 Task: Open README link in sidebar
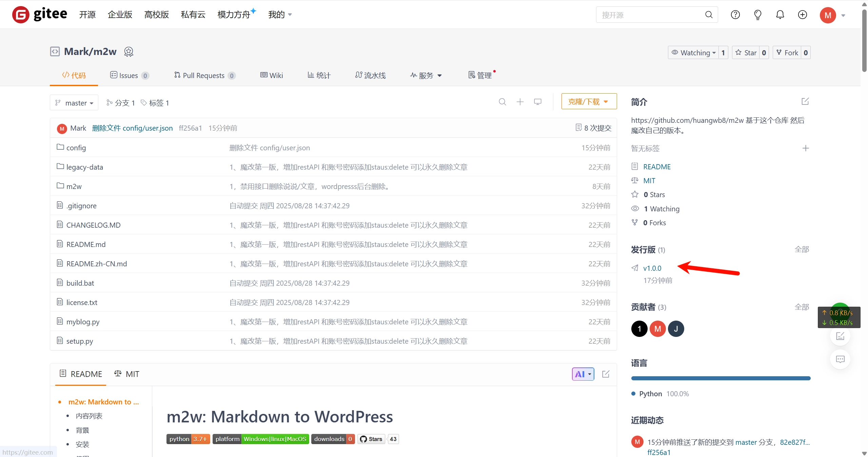pos(657,167)
